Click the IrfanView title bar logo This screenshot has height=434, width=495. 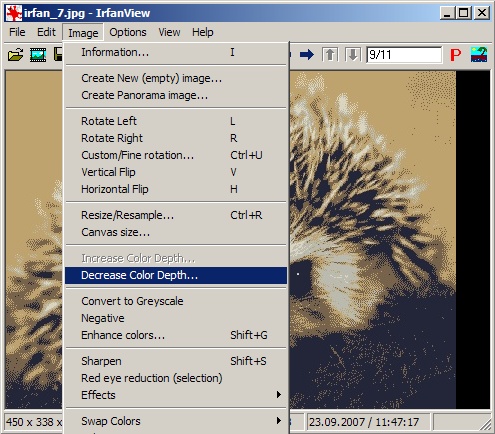pyautogui.click(x=14, y=13)
